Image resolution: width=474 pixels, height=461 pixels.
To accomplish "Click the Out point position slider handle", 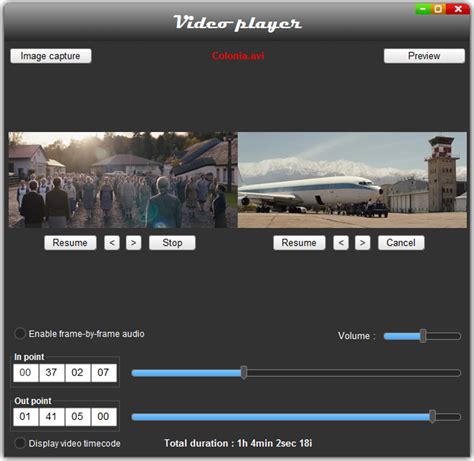I will click(432, 416).
